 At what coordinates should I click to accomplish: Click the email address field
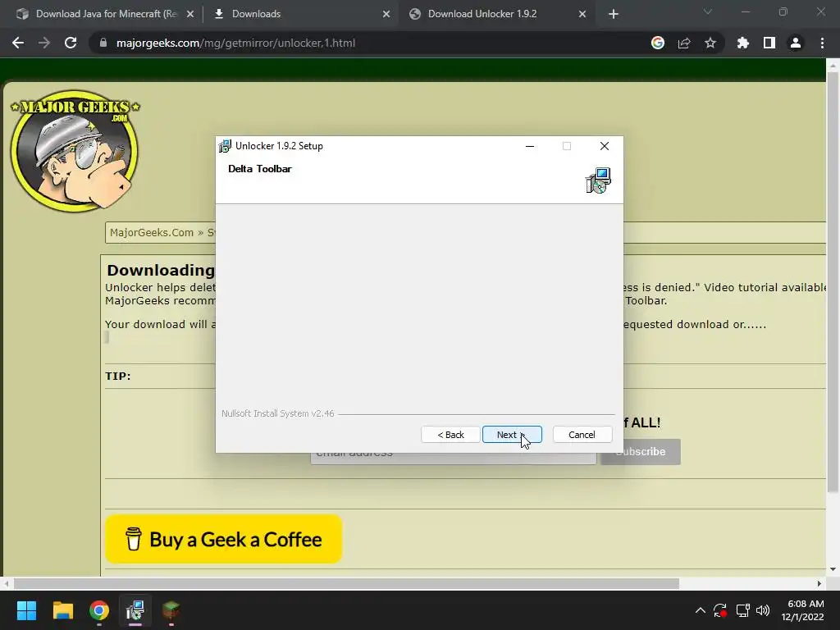click(453, 458)
